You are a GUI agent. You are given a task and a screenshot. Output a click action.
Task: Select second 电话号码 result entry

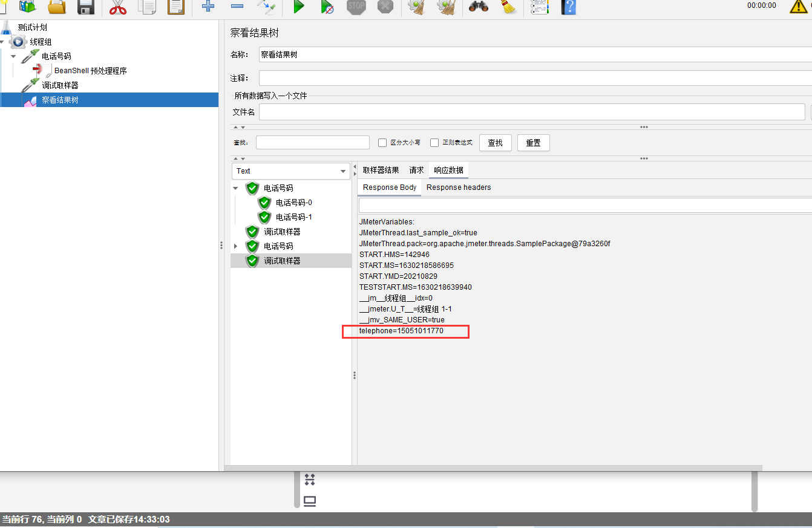(278, 246)
